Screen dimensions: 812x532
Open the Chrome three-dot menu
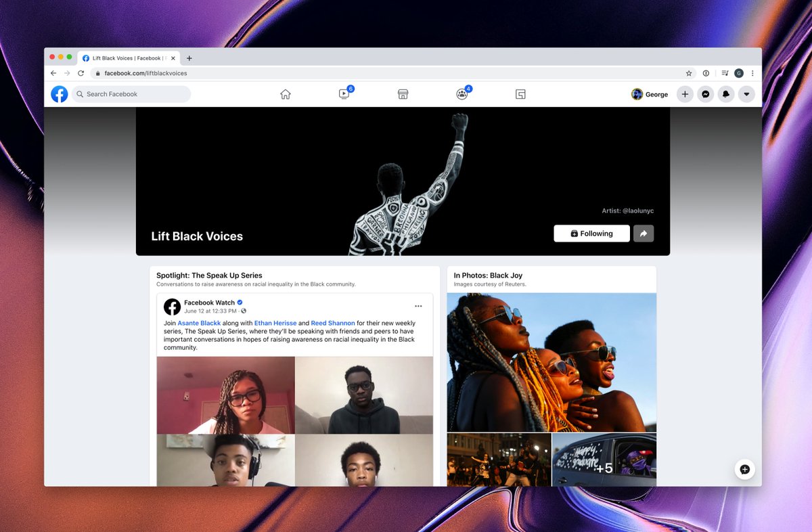pyautogui.click(x=752, y=73)
